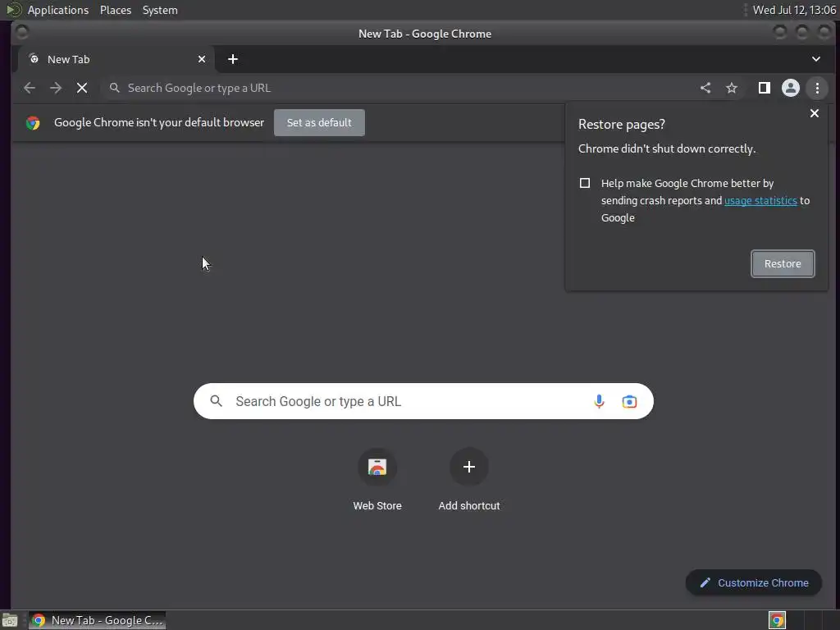Click the Chrome logo in default browser bar
Screen dimensions: 840x630
pyautogui.click(x=33, y=123)
